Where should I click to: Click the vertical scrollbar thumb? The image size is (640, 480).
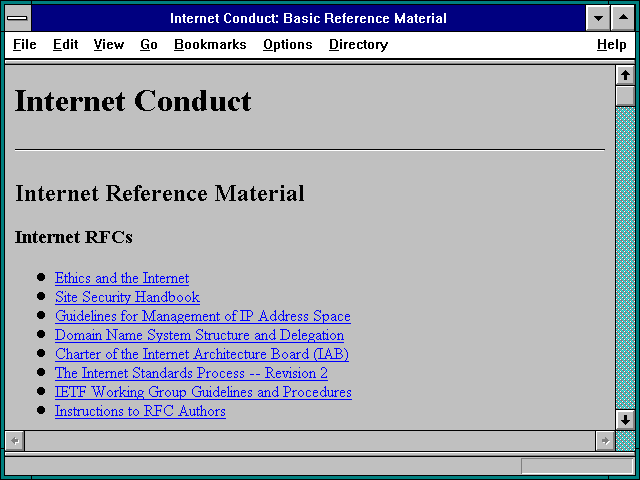625,96
